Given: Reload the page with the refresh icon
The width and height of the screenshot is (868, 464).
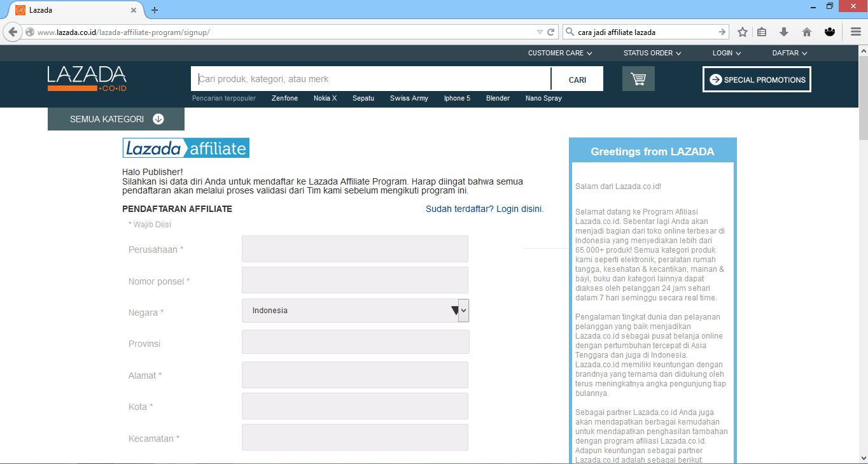Looking at the screenshot, I should pyautogui.click(x=551, y=32).
